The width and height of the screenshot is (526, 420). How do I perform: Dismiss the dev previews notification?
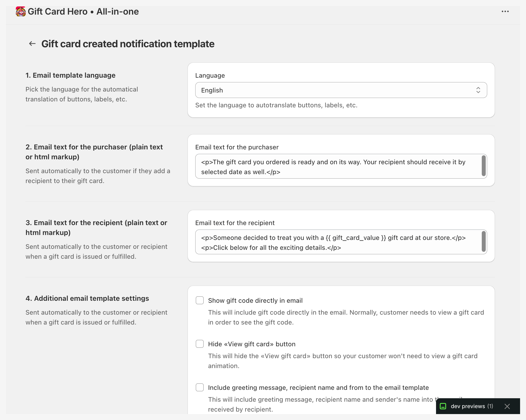pos(507,406)
